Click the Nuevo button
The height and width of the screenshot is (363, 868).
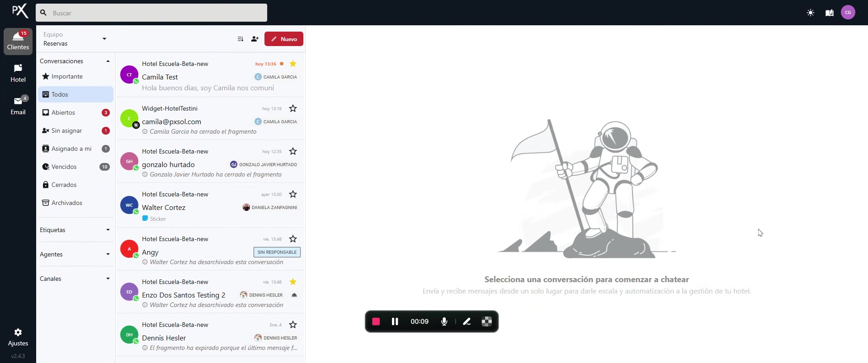pyautogui.click(x=284, y=39)
